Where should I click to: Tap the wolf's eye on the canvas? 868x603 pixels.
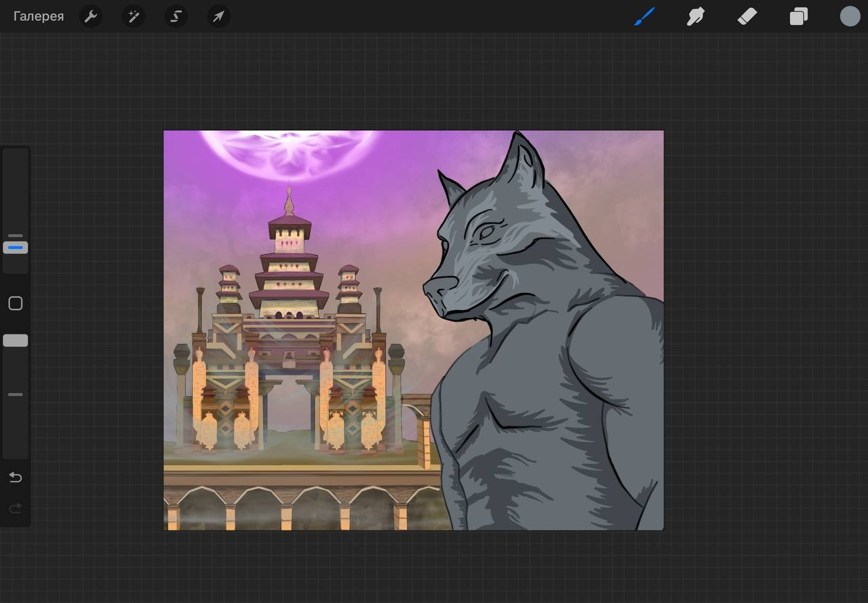[486, 232]
